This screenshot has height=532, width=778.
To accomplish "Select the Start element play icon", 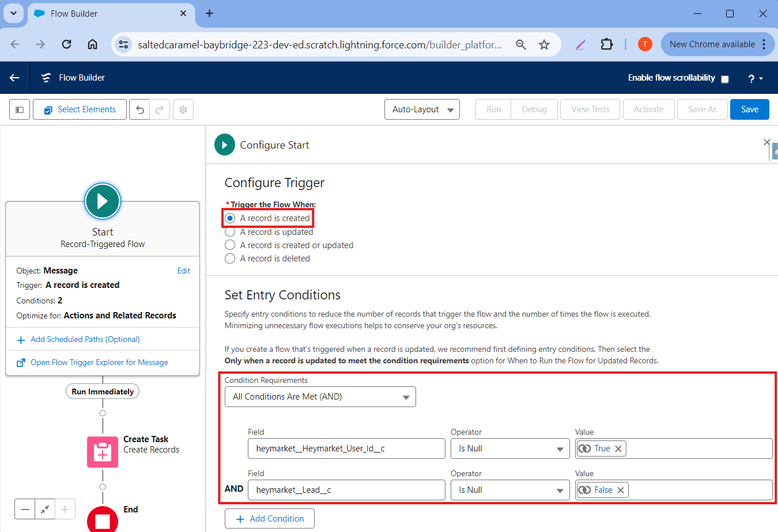I will click(x=103, y=201).
